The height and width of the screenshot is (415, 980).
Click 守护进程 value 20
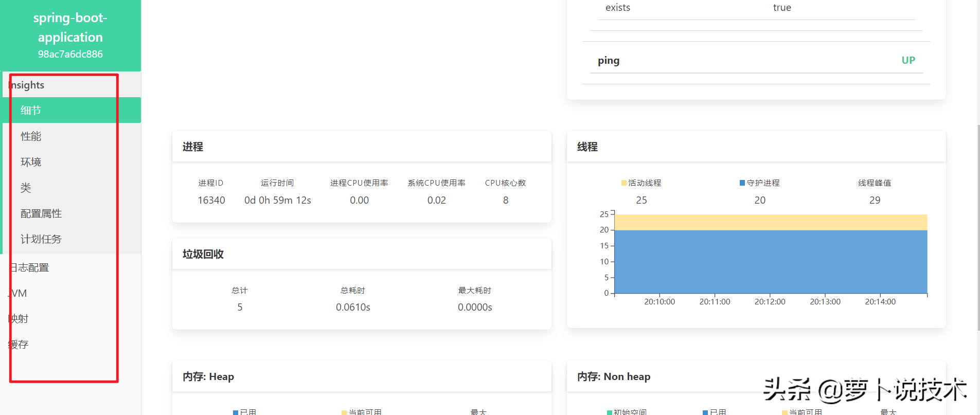coord(760,200)
